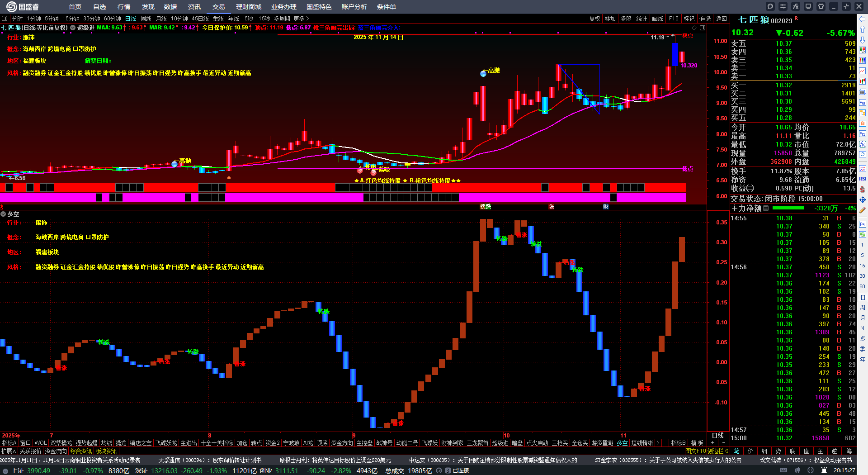Toggle 统计 statistics option
The image size is (868, 475).
click(642, 19)
